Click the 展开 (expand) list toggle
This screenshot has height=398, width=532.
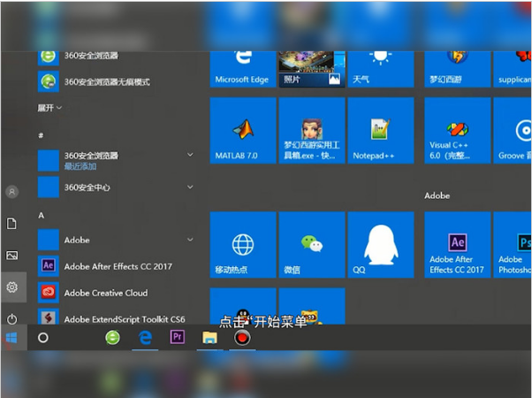point(49,108)
